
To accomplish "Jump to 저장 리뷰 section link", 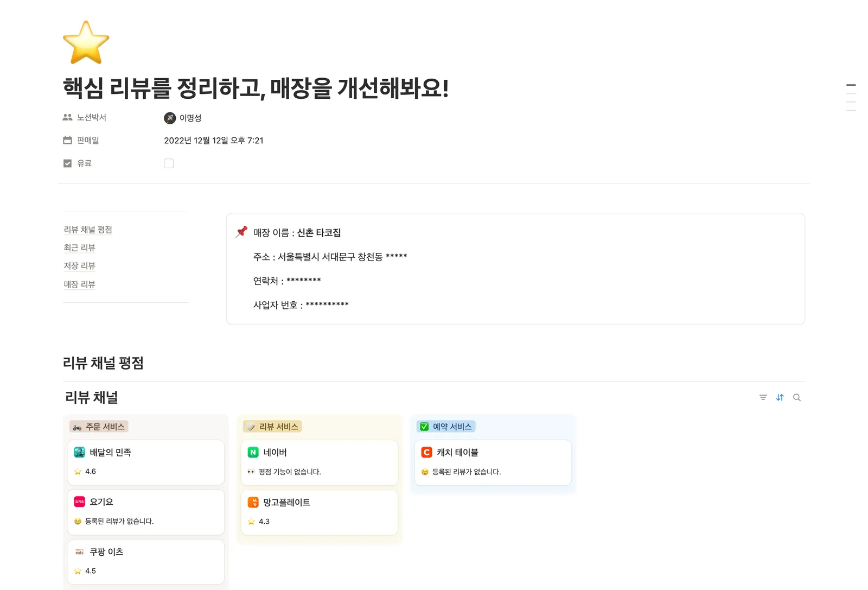I will 79,265.
